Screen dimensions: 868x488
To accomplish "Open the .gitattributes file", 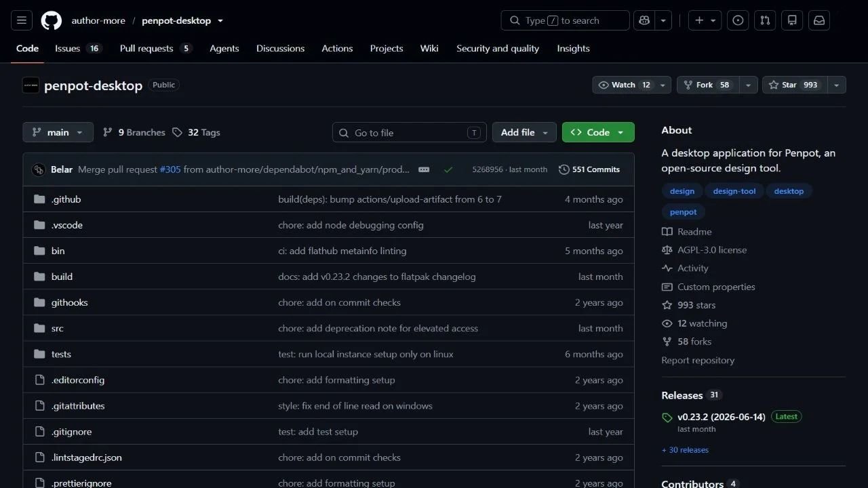I will point(78,406).
